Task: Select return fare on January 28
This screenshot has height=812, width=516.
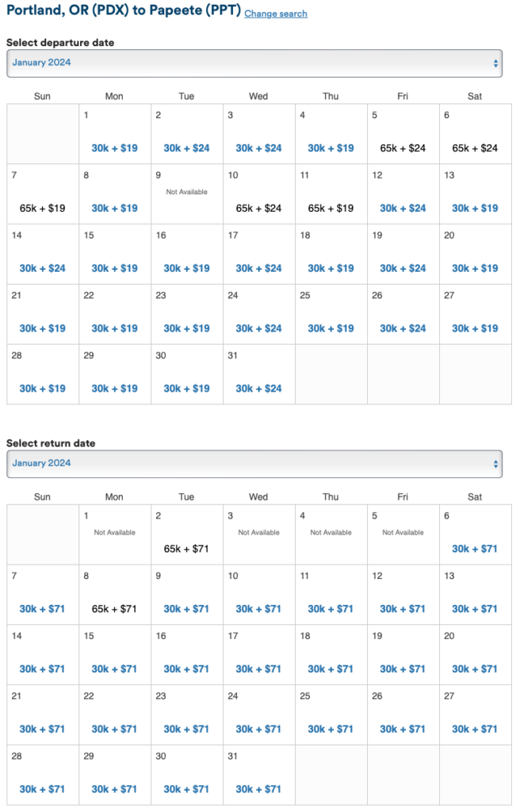Action: [42, 789]
